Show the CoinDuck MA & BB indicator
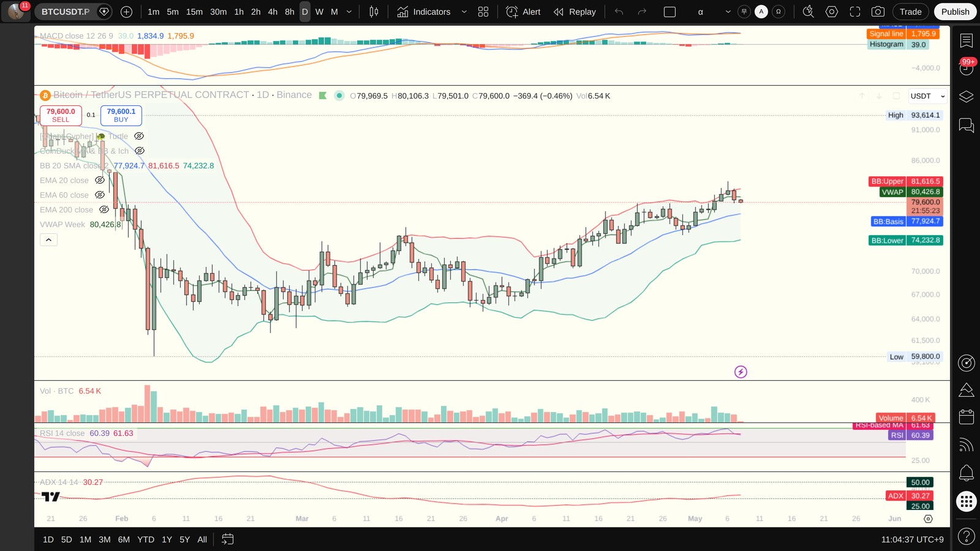 [140, 151]
